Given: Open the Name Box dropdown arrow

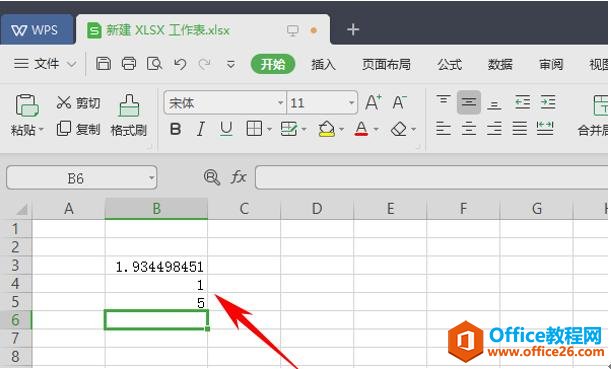Looking at the screenshot, I should coord(151,178).
